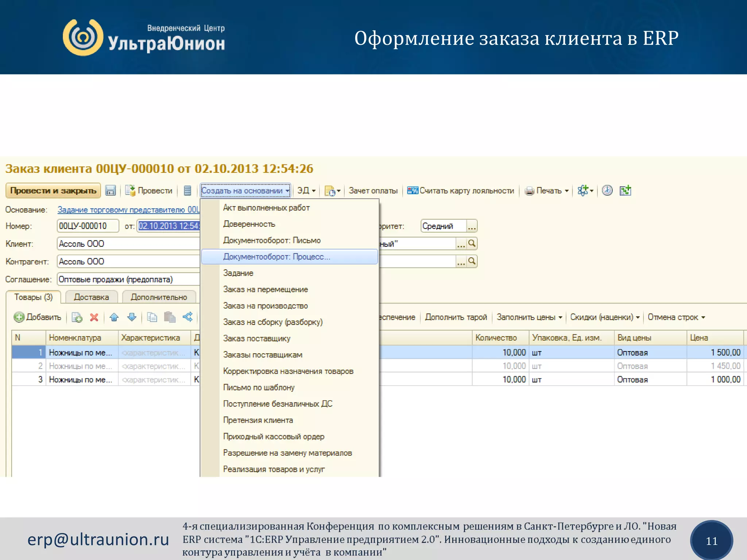
Task: Move row up with blue arrow
Action: (114, 317)
